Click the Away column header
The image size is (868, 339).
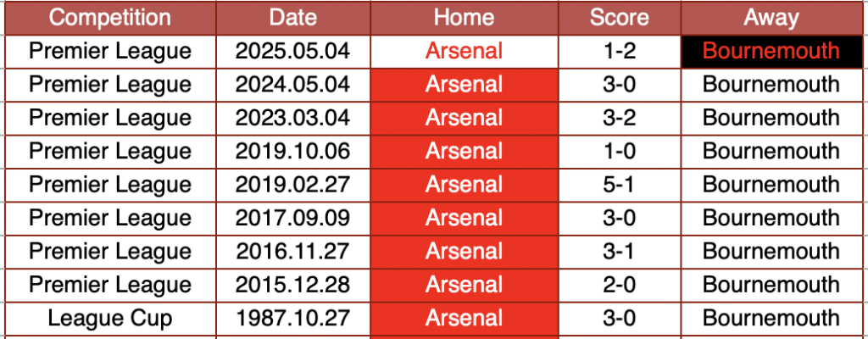[x=771, y=17]
